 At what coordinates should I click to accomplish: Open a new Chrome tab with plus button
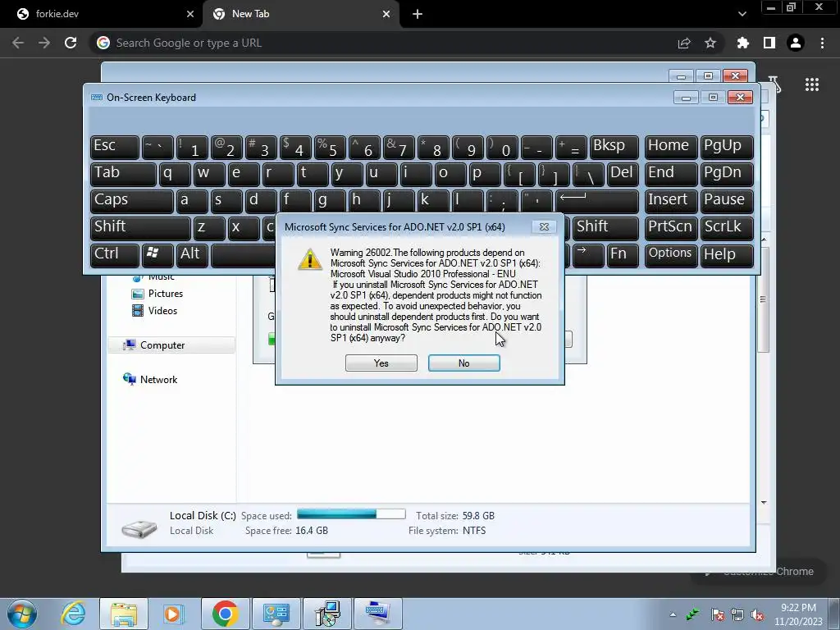pyautogui.click(x=418, y=14)
